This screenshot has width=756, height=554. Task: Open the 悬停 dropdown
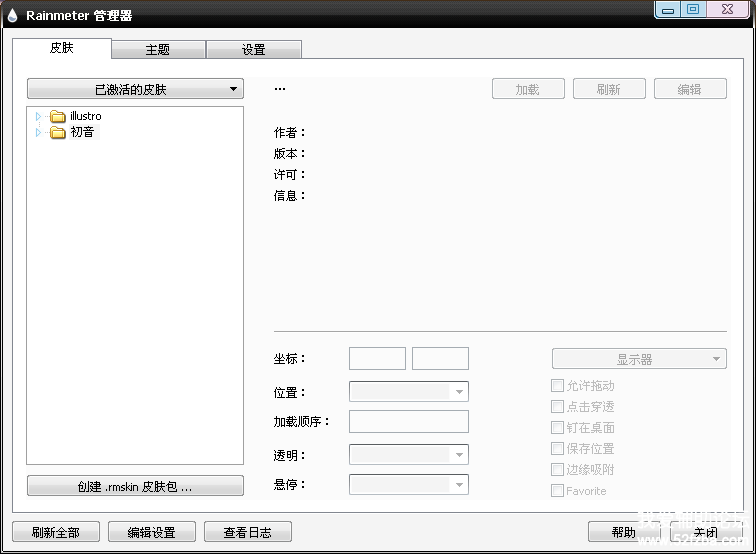[409, 485]
